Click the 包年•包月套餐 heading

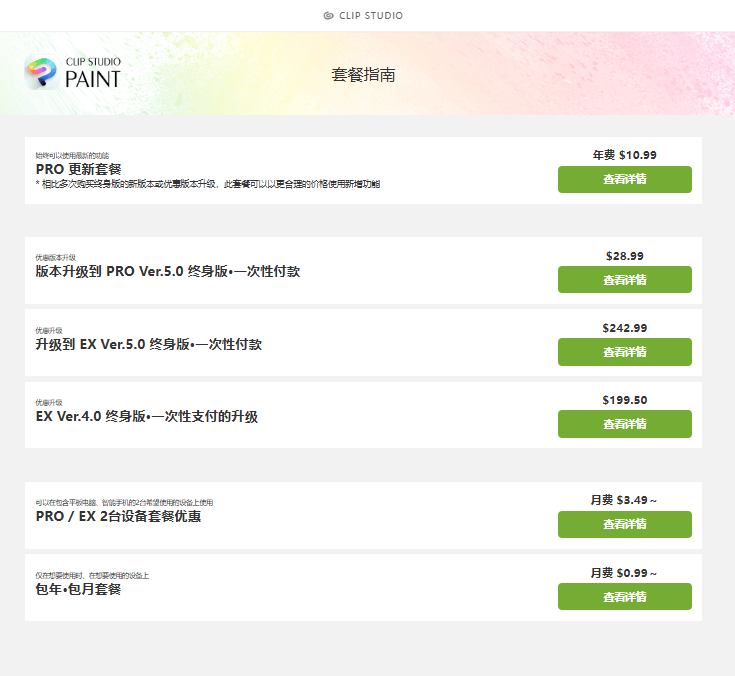[x=79, y=589]
